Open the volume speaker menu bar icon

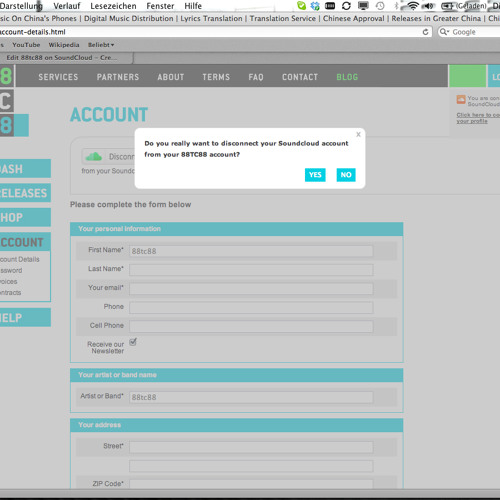point(429,6)
